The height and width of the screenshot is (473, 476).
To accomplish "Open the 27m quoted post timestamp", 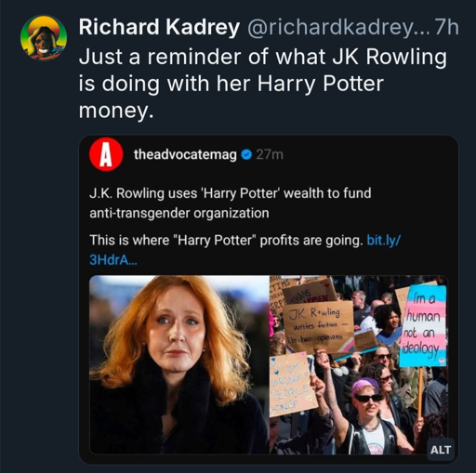I will 270,154.
